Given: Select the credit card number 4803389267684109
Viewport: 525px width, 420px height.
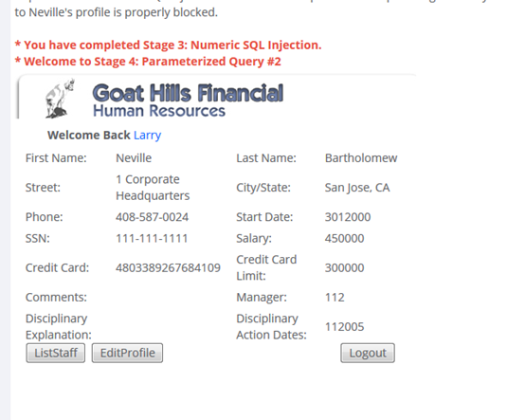Looking at the screenshot, I should pos(168,267).
